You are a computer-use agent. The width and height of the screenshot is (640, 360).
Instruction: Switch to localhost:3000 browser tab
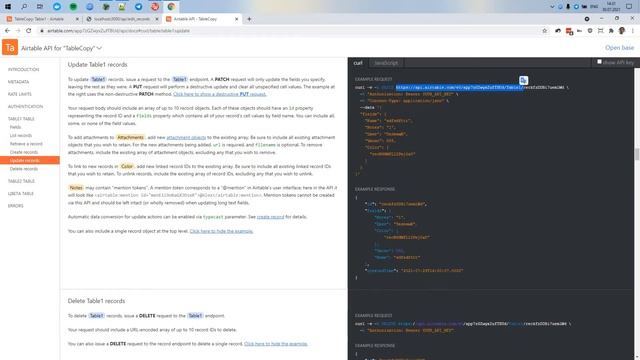tap(122, 19)
